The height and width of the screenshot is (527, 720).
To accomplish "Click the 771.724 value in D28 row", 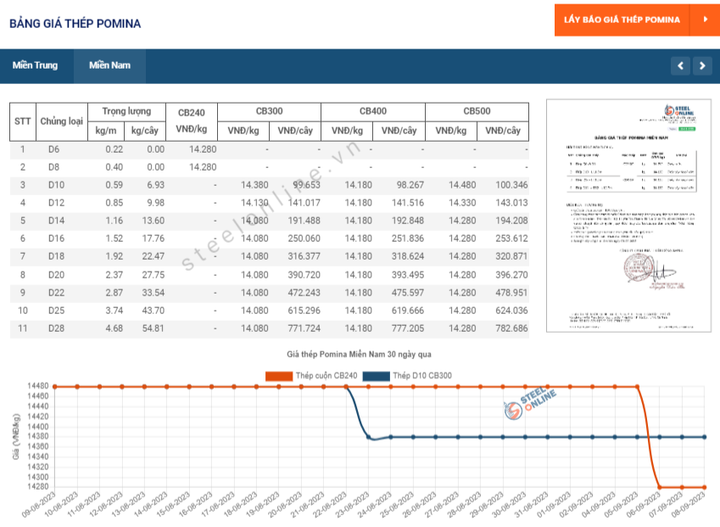I will pyautogui.click(x=304, y=329).
